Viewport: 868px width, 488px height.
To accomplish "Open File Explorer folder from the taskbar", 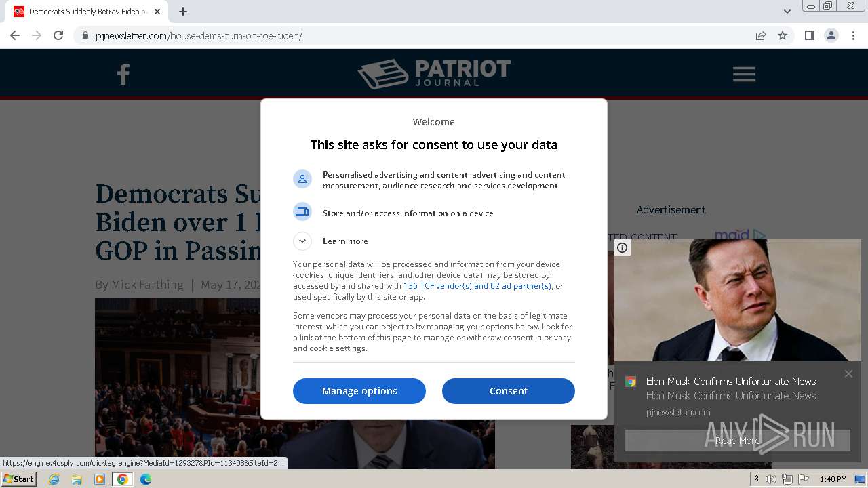I will click(x=77, y=479).
